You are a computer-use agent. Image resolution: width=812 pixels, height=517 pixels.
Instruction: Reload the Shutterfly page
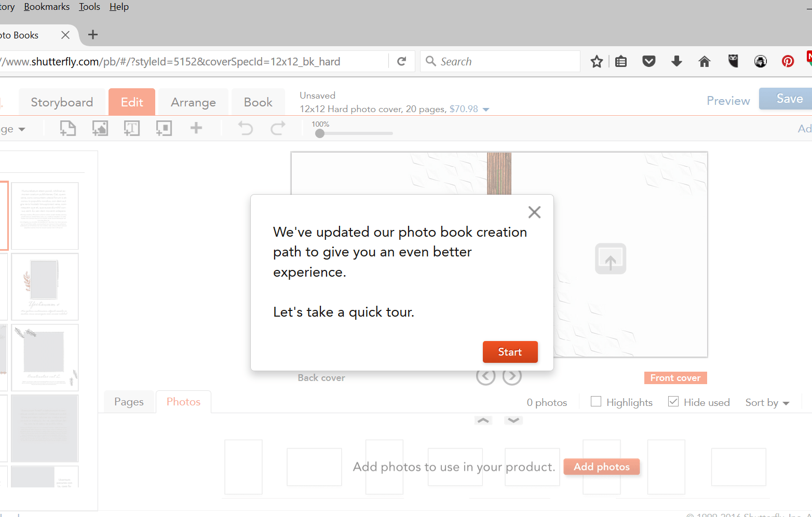click(x=401, y=61)
